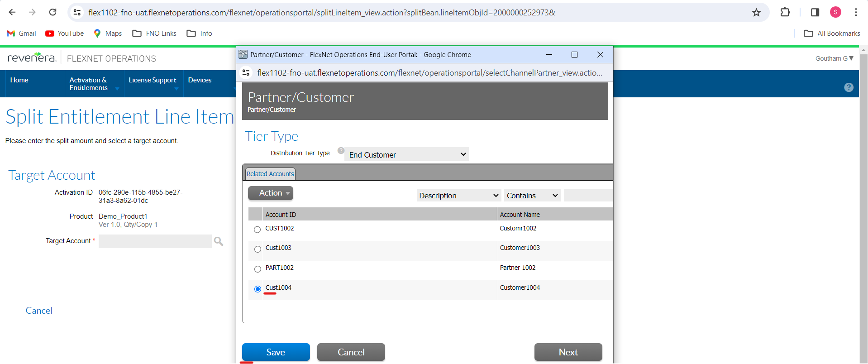Open the Extensions puzzle icon

tap(785, 12)
